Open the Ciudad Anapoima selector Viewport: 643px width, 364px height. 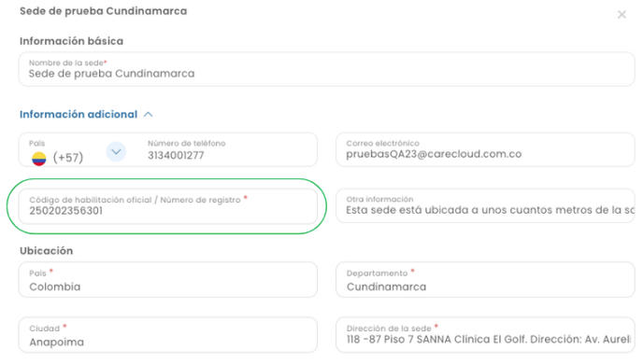(x=167, y=334)
